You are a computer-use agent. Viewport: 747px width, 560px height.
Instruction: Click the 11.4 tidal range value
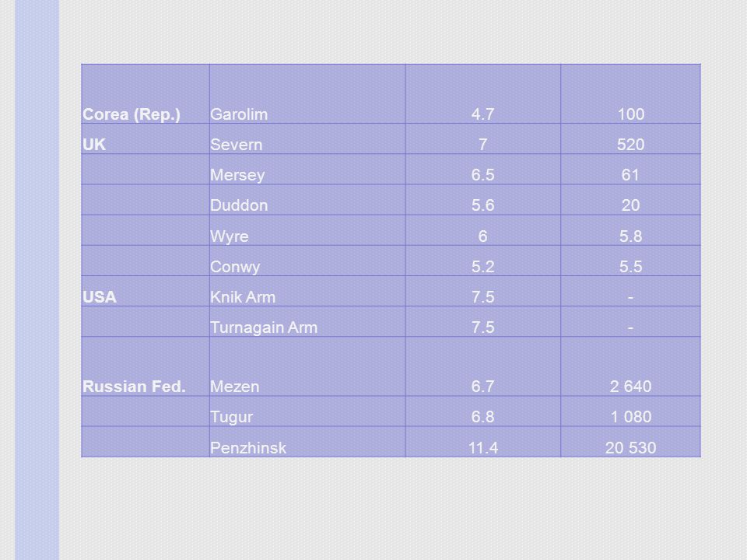(x=483, y=448)
